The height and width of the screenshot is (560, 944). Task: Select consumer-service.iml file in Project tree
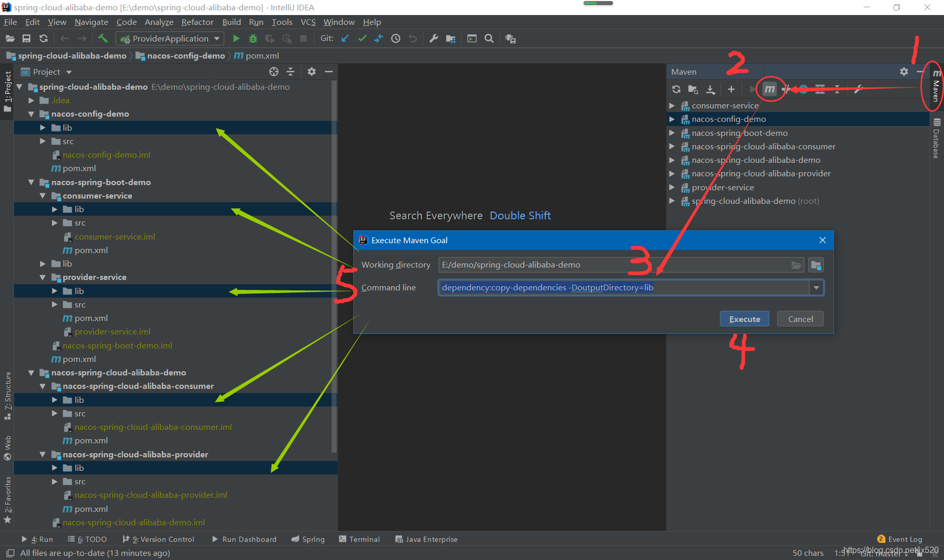115,236
